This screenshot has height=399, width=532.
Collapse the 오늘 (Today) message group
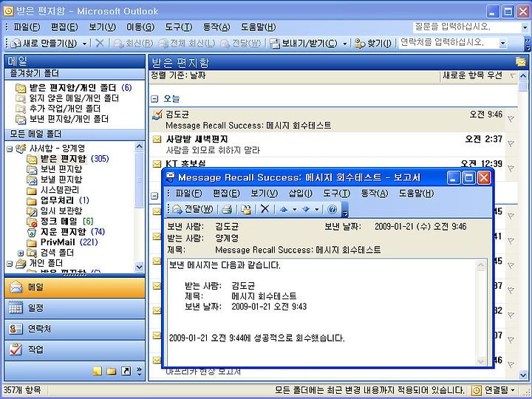click(x=154, y=99)
